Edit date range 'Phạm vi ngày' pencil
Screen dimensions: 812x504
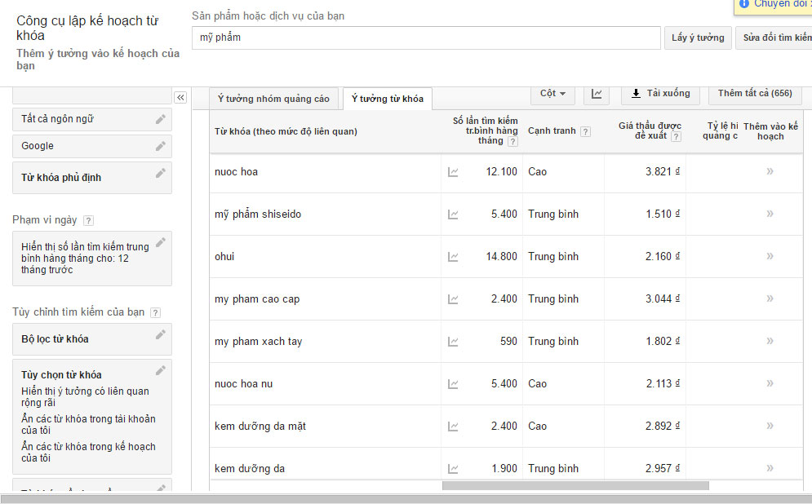(161, 242)
